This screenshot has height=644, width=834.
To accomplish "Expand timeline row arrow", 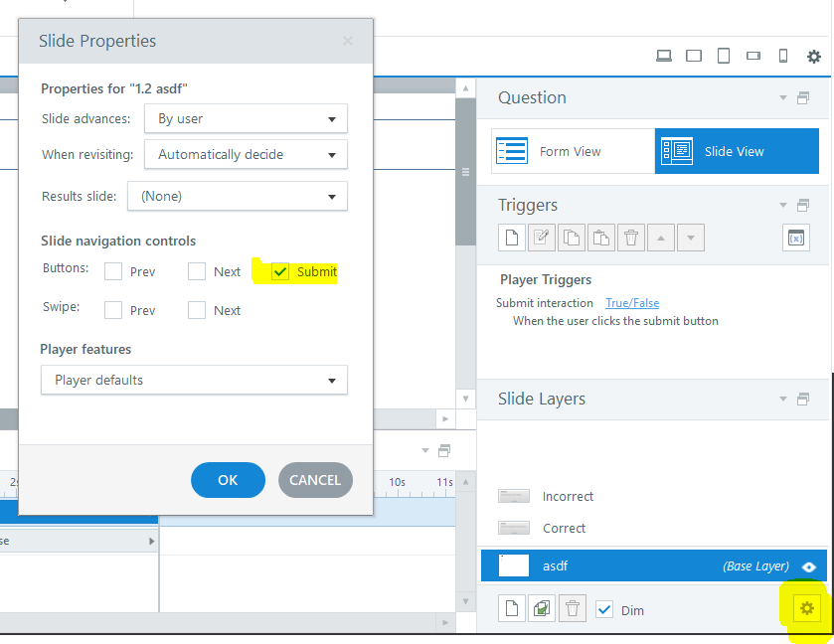I will [x=151, y=542].
